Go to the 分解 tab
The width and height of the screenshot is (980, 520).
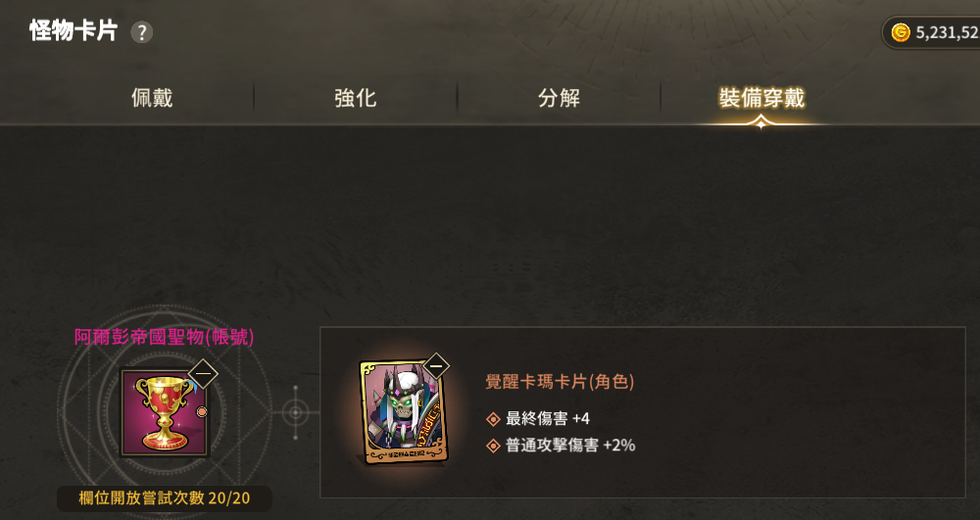coord(559,98)
